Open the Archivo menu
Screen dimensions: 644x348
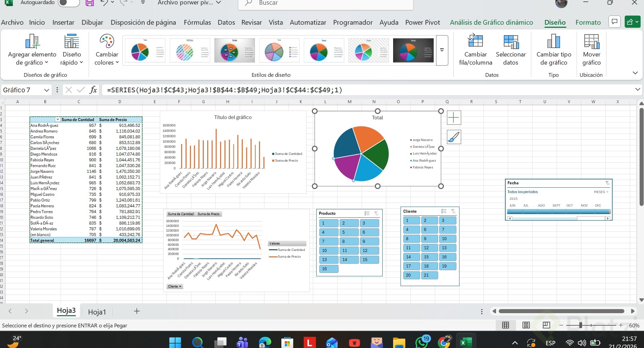pyautogui.click(x=12, y=22)
